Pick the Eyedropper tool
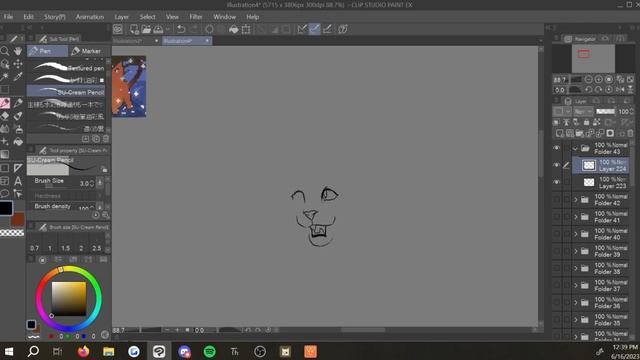This screenshot has width=640, height=360. coord(18,77)
